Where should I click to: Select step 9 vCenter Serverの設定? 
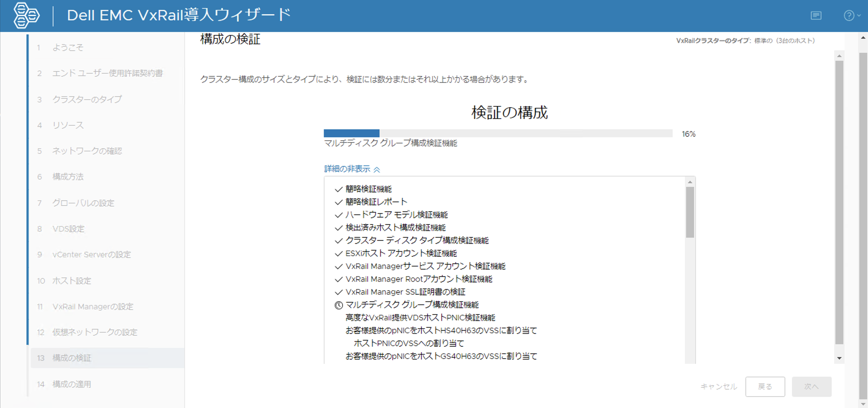(x=91, y=255)
